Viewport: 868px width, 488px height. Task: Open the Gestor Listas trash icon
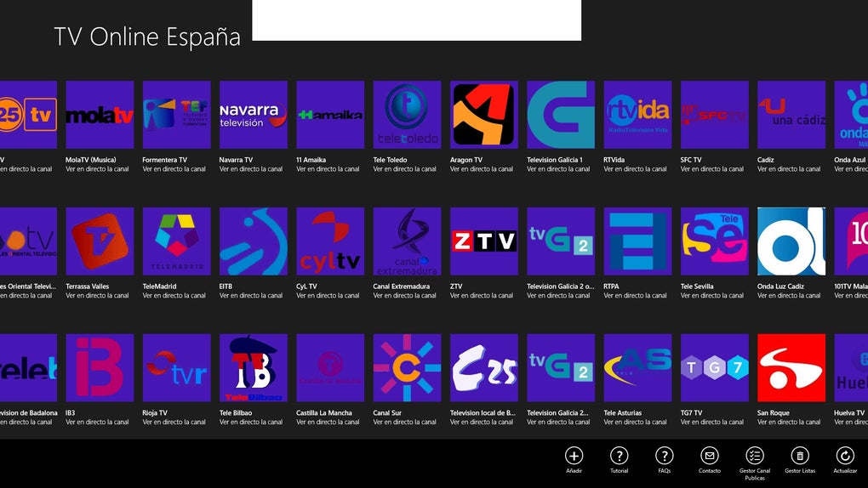tap(800, 456)
